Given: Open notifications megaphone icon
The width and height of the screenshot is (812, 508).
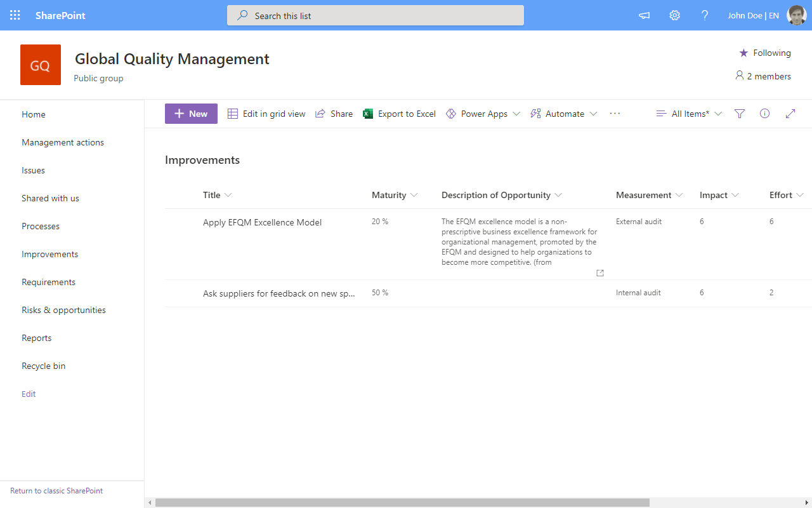Looking at the screenshot, I should click(x=644, y=15).
